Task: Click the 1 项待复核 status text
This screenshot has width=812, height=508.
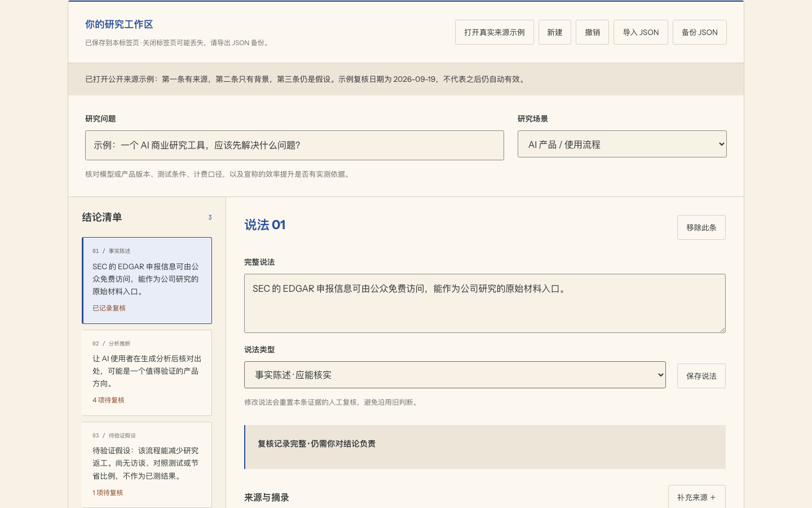Action: pyautogui.click(x=108, y=493)
